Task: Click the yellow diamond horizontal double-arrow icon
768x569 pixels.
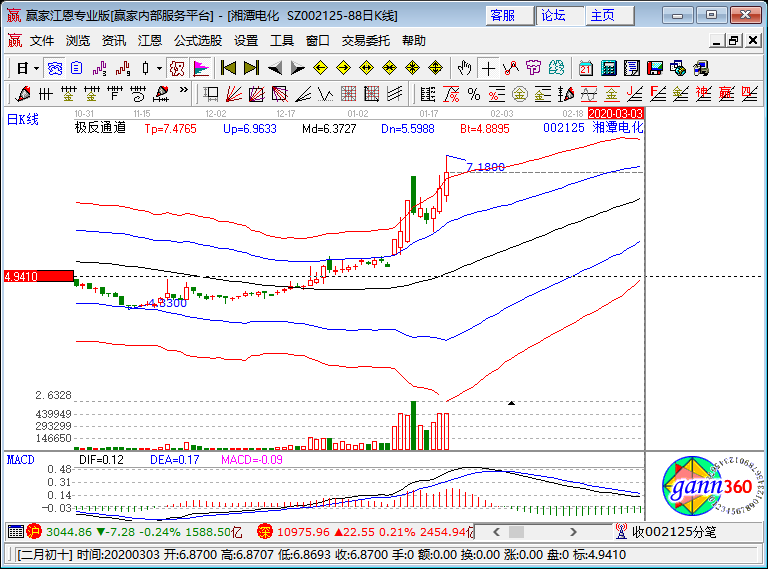Action: coord(366,68)
